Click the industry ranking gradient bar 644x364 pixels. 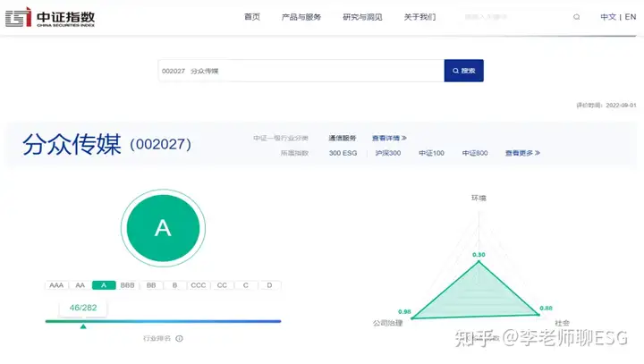point(163,321)
